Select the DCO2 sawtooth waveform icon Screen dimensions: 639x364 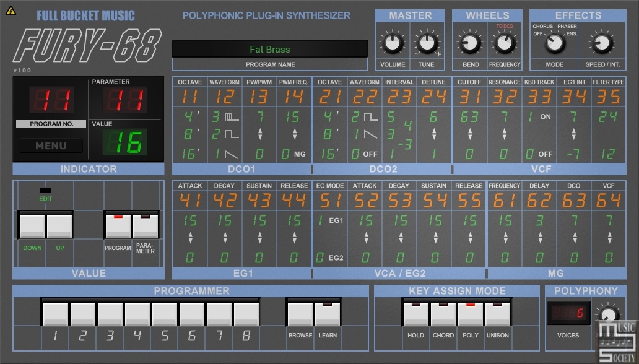coord(370,134)
